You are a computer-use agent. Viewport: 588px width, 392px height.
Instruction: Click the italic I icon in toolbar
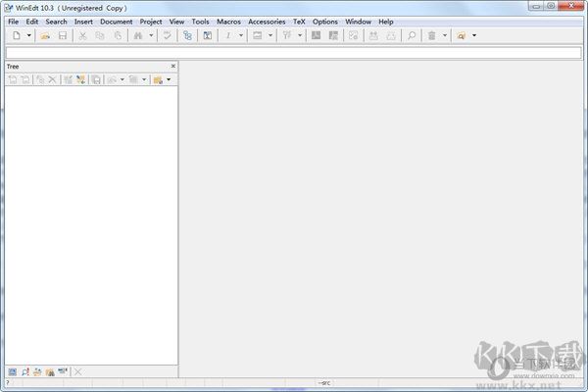coord(228,35)
